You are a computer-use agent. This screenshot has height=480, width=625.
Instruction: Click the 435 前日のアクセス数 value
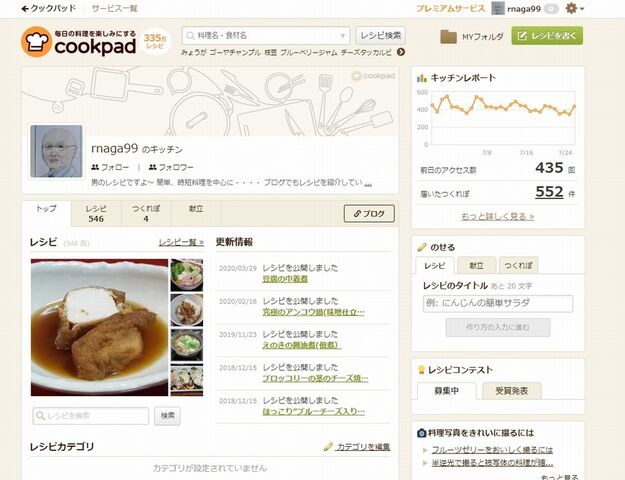click(x=549, y=168)
